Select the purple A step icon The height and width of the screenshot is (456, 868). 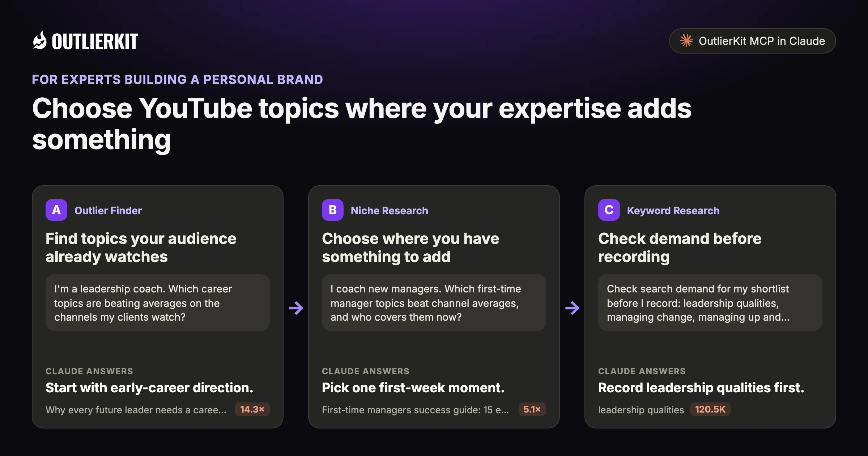(x=56, y=210)
